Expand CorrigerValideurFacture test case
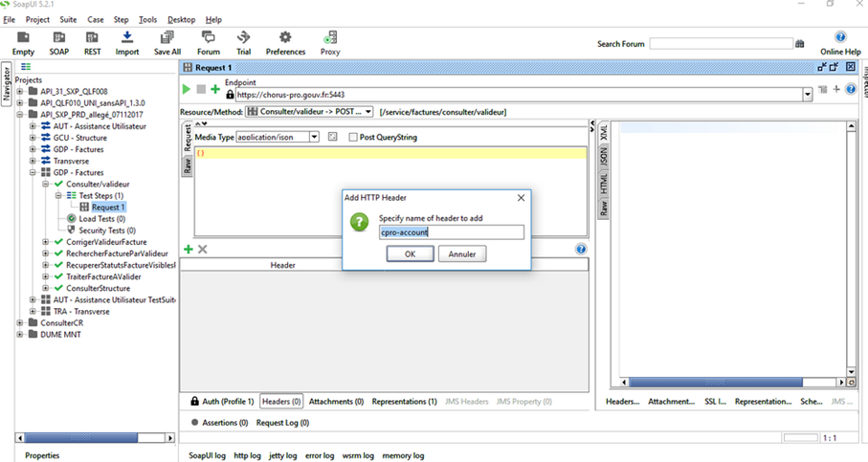Viewport: 868px width, 462px height. point(45,242)
